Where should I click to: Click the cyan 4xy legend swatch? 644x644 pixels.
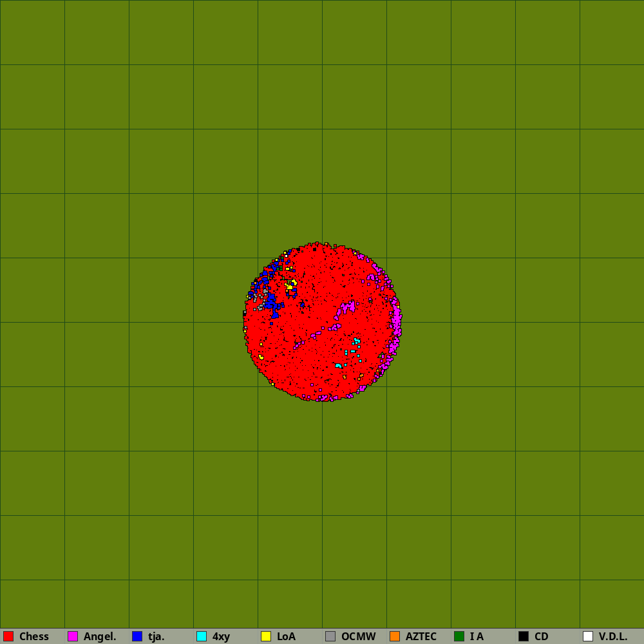click(202, 636)
